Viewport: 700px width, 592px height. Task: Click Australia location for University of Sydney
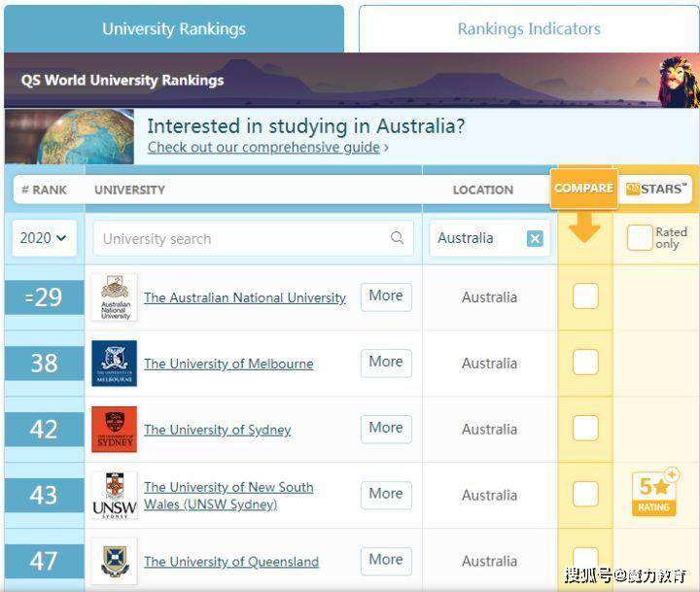click(x=490, y=430)
